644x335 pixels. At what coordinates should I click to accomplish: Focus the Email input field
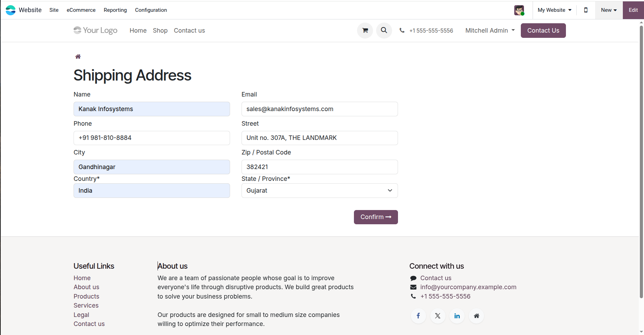(x=320, y=109)
